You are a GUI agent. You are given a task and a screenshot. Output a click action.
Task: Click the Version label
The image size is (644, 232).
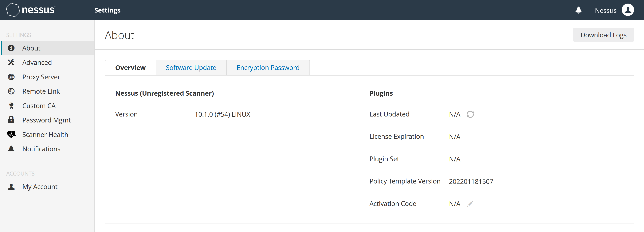pos(126,114)
